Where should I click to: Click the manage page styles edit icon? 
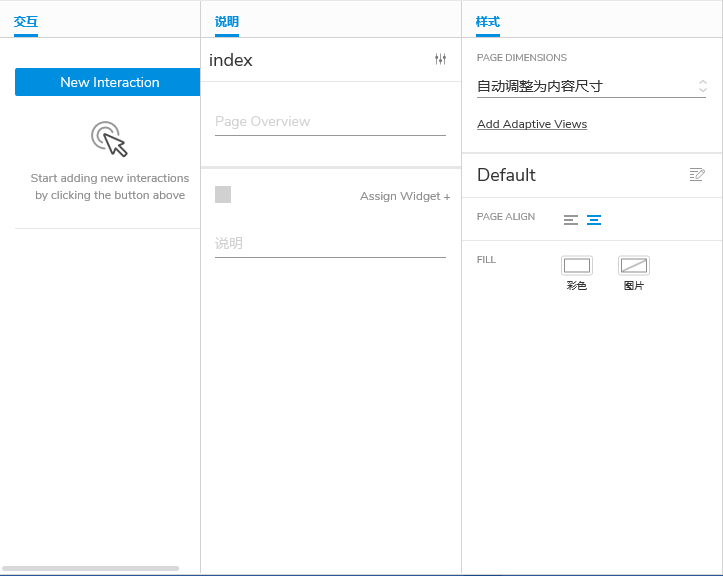coord(697,175)
